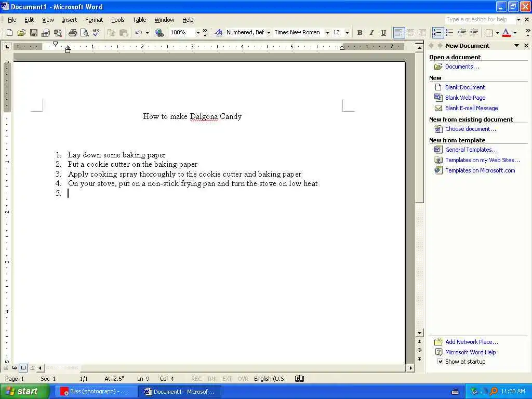This screenshot has height=399, width=532.
Task: Open the Style dropdown showing Numbered
Action: tap(269, 33)
